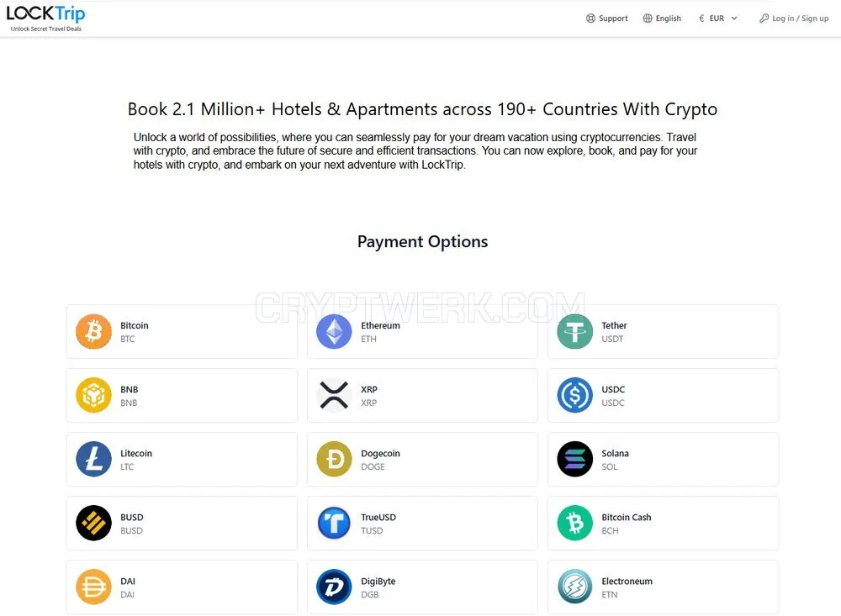The height and width of the screenshot is (616, 841).
Task: Click the Solana black striped icon
Action: tap(575, 460)
